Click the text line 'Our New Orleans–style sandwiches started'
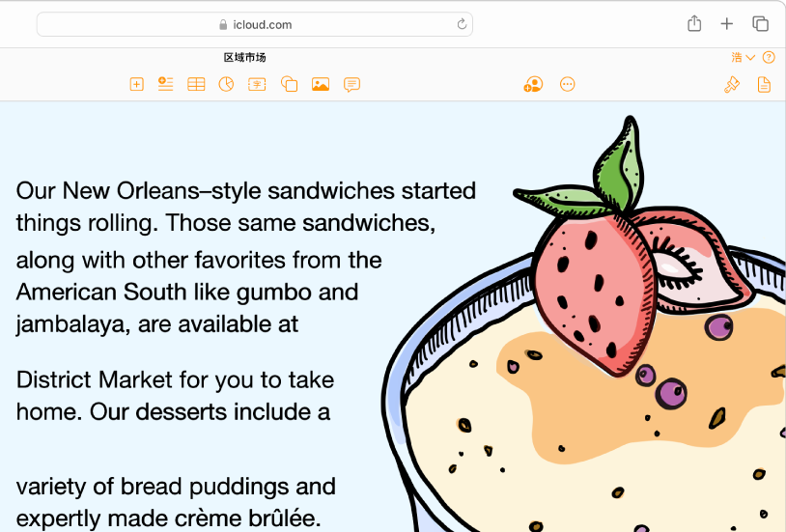 click(x=245, y=191)
